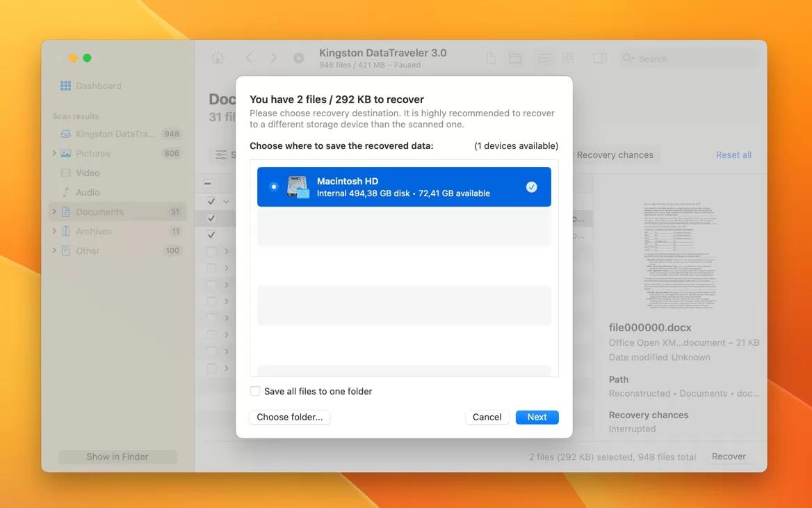Click the Macintosh HD drive icon
812x508 pixels.
click(x=298, y=186)
